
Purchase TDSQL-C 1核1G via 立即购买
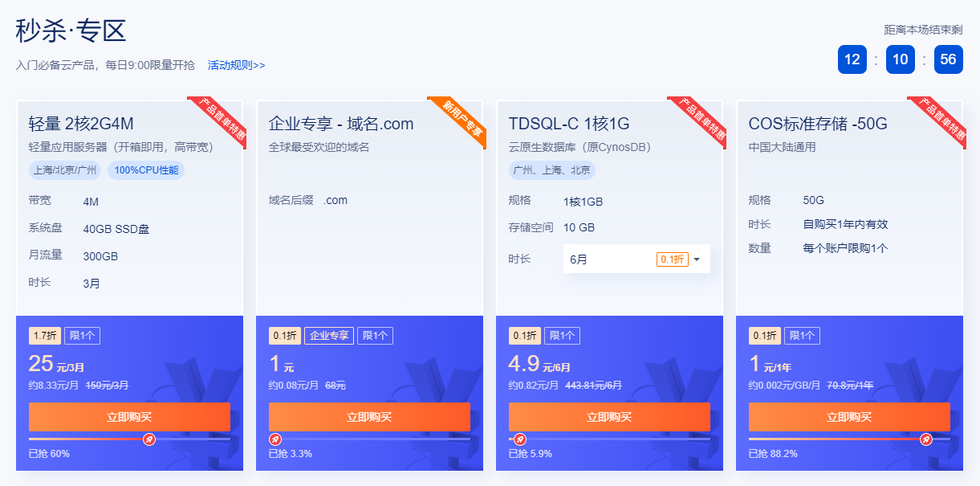609,417
